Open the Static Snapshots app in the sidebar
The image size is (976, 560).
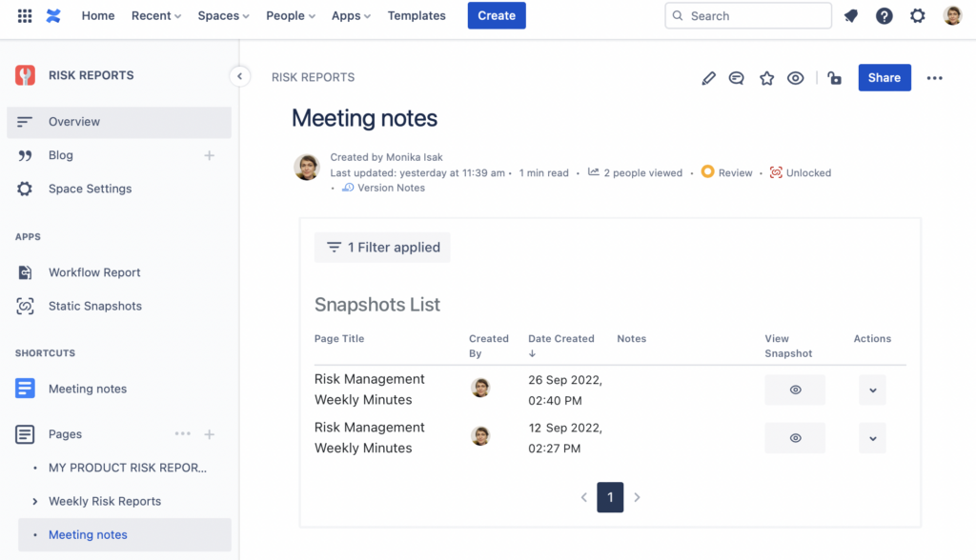pyautogui.click(x=95, y=306)
